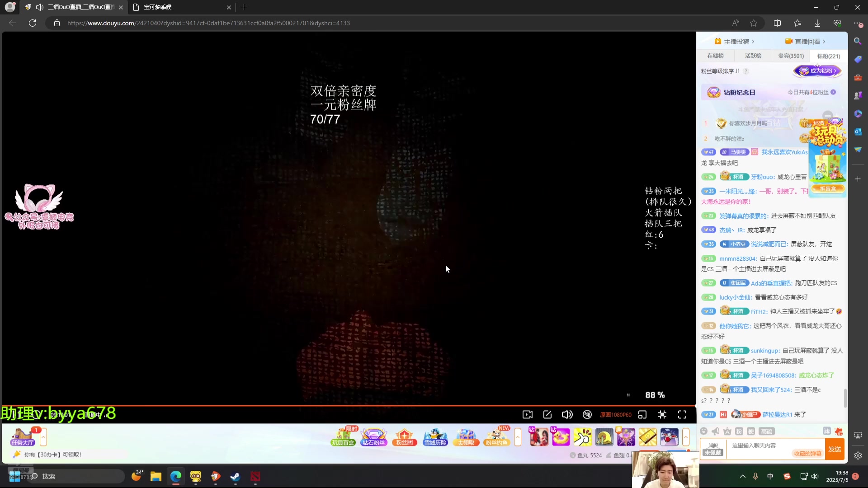
Task: Switch to the 活跃榜 tab
Action: coord(753,56)
